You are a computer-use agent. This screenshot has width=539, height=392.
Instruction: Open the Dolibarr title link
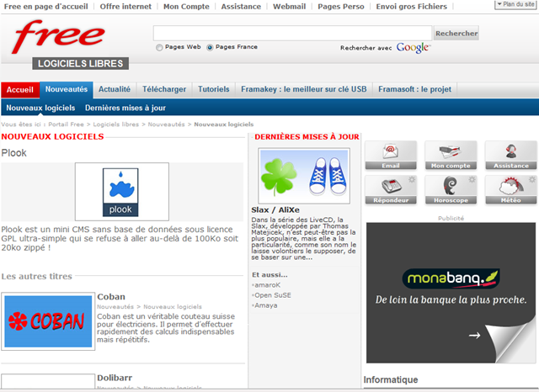tap(115, 378)
